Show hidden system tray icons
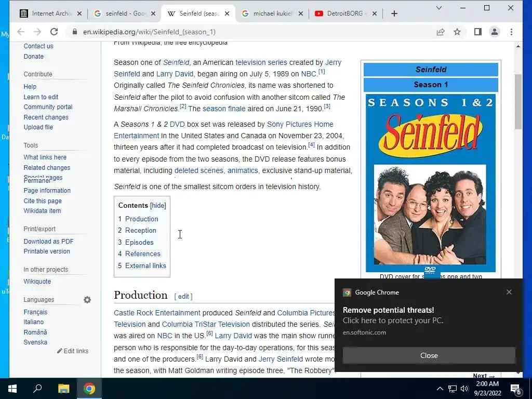 click(x=440, y=389)
